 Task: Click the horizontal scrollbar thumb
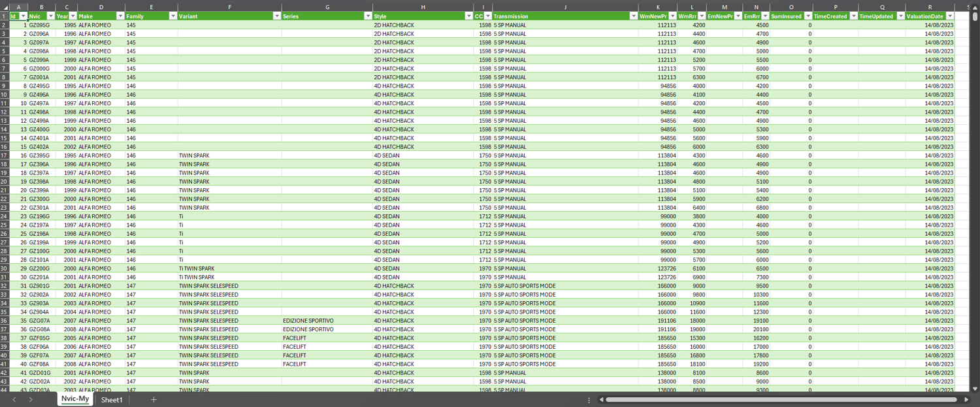[x=782, y=400]
